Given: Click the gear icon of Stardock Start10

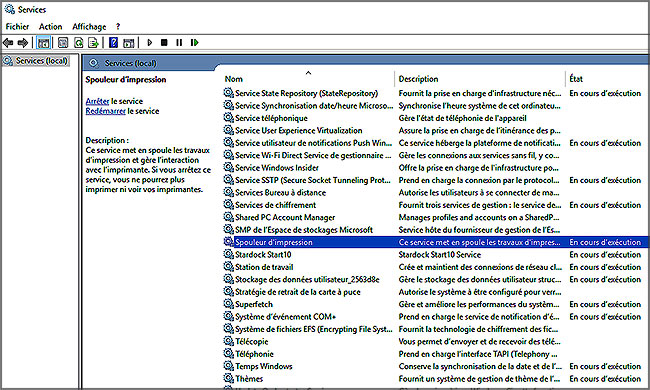Looking at the screenshot, I should 228,254.
